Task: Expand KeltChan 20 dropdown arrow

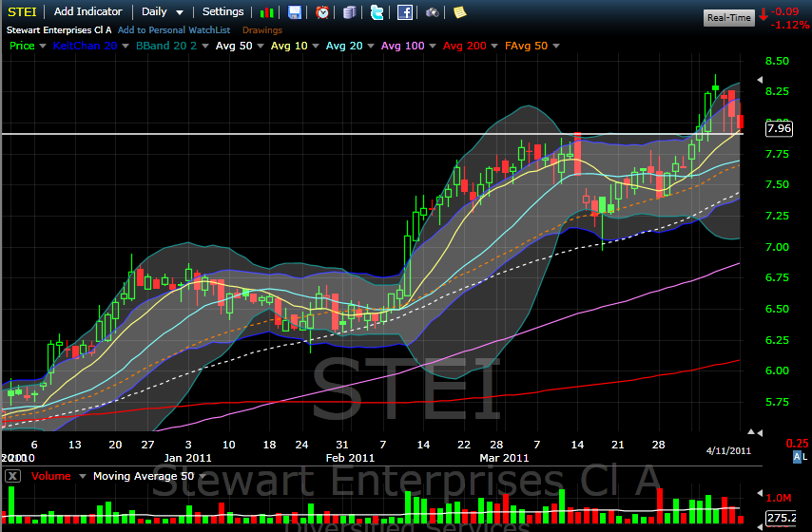Action: click(125, 46)
